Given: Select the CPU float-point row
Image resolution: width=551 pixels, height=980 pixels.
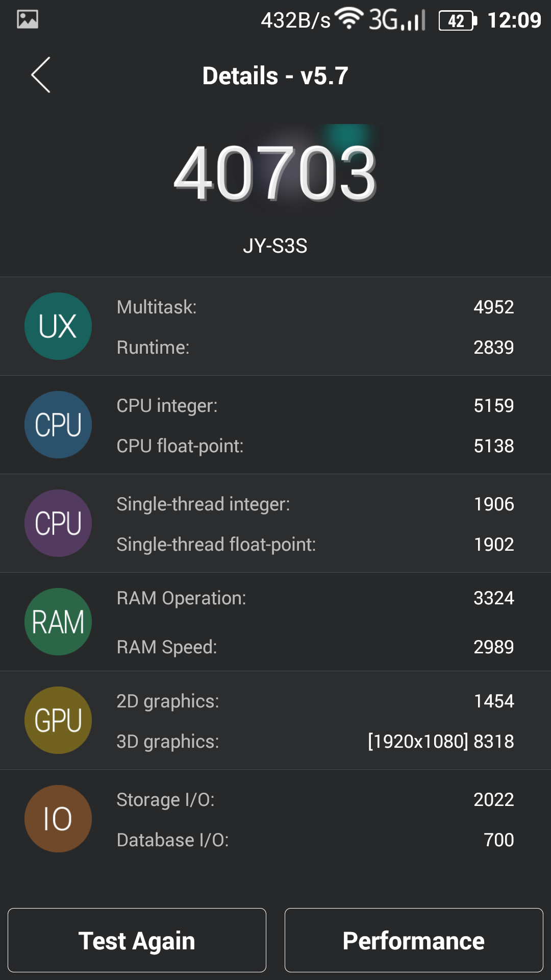Looking at the screenshot, I should point(315,446).
